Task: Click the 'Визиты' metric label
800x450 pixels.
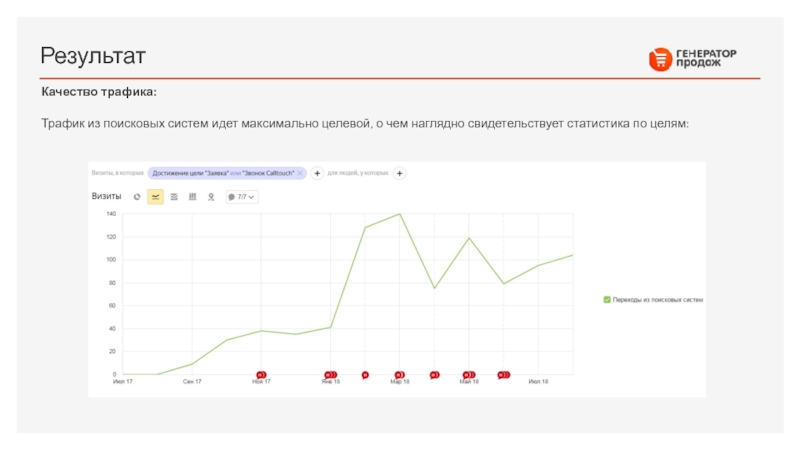Action: tap(106, 197)
